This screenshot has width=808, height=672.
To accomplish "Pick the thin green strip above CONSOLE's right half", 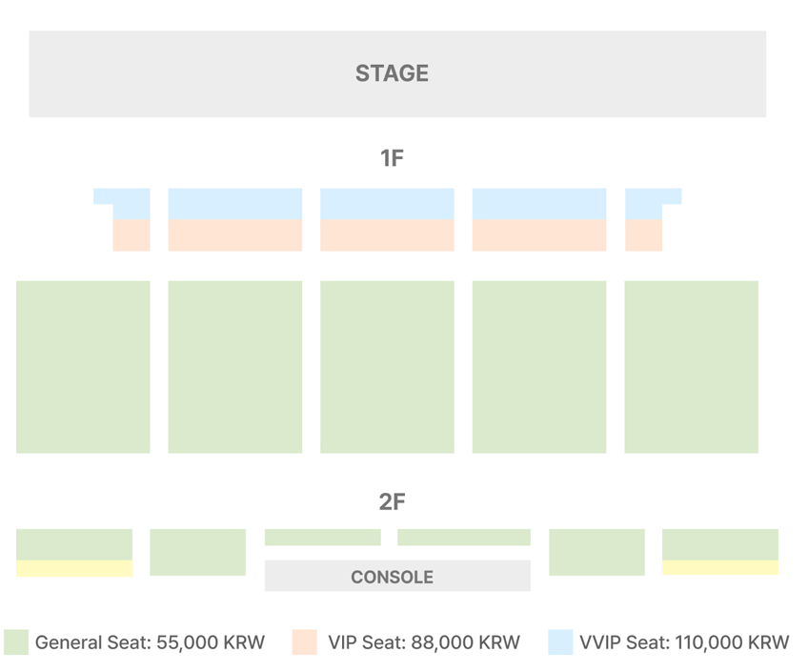I will click(463, 538).
